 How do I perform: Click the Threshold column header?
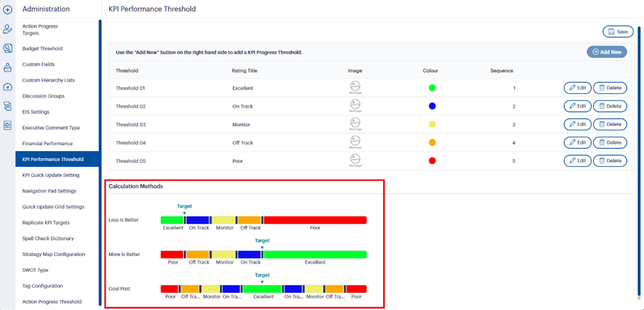point(127,71)
